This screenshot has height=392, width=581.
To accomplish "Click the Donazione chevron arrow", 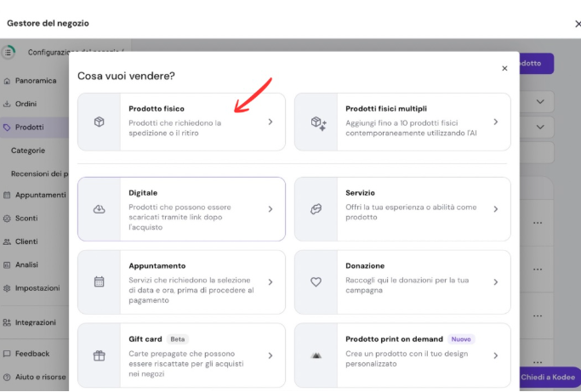I will tap(496, 281).
